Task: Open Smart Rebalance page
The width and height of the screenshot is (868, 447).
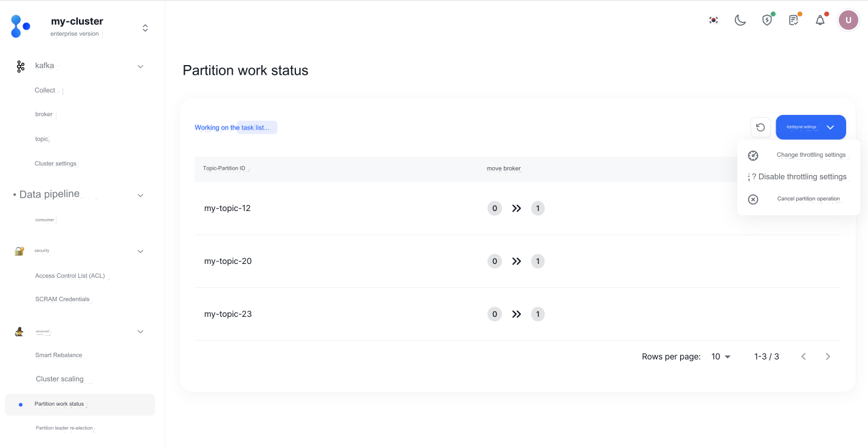Action: [58, 355]
